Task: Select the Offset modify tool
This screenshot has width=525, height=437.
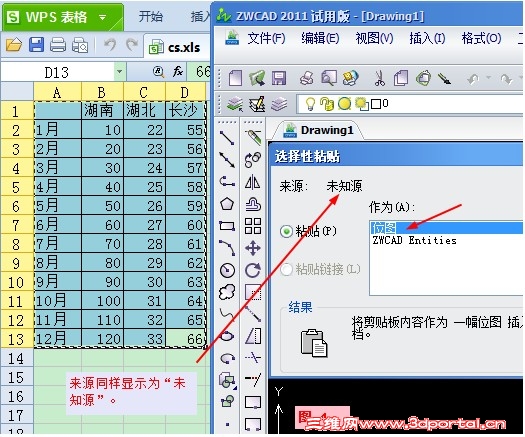Action: [x=253, y=204]
